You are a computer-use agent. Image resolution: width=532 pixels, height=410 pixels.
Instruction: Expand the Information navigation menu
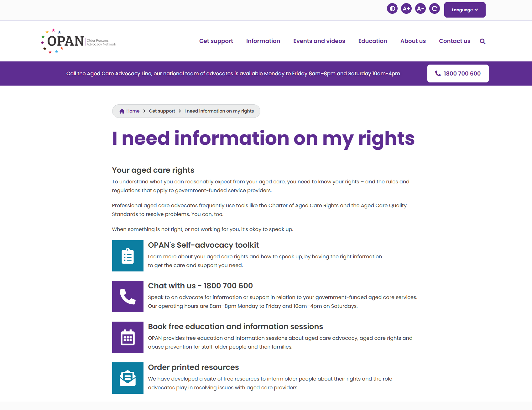coord(263,41)
